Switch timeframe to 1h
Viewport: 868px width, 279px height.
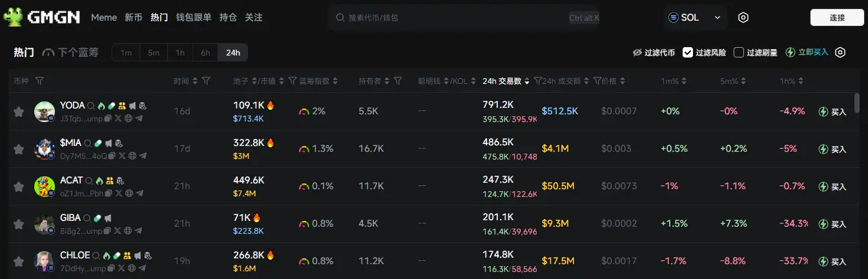[180, 52]
